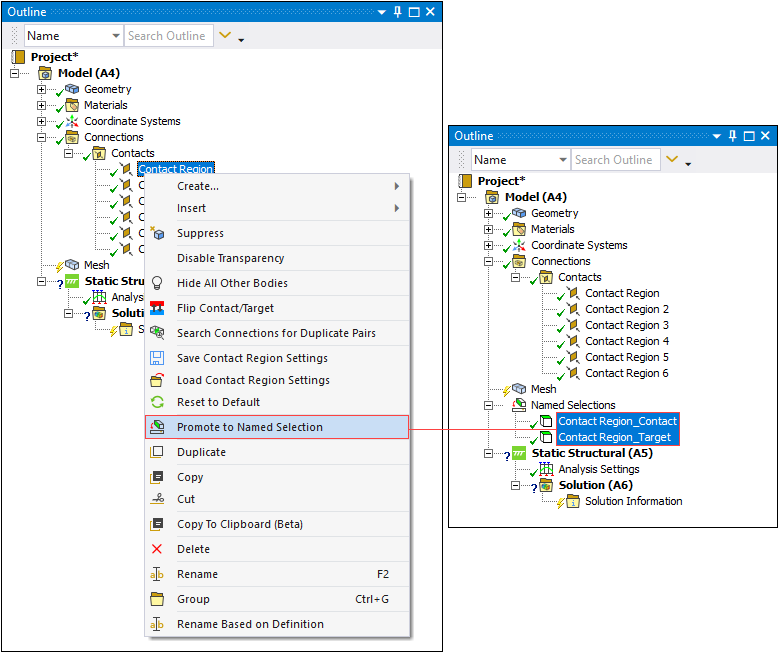Click the Flip Contact/Target icon

click(x=157, y=308)
